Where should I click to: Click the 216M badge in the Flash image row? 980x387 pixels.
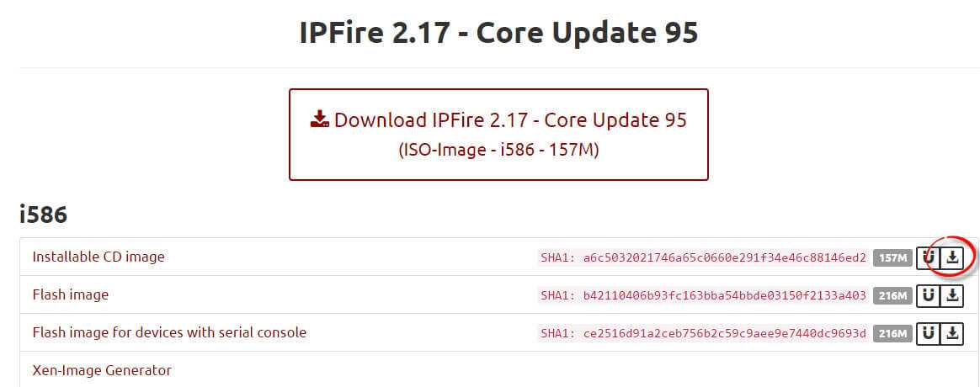pos(892,296)
